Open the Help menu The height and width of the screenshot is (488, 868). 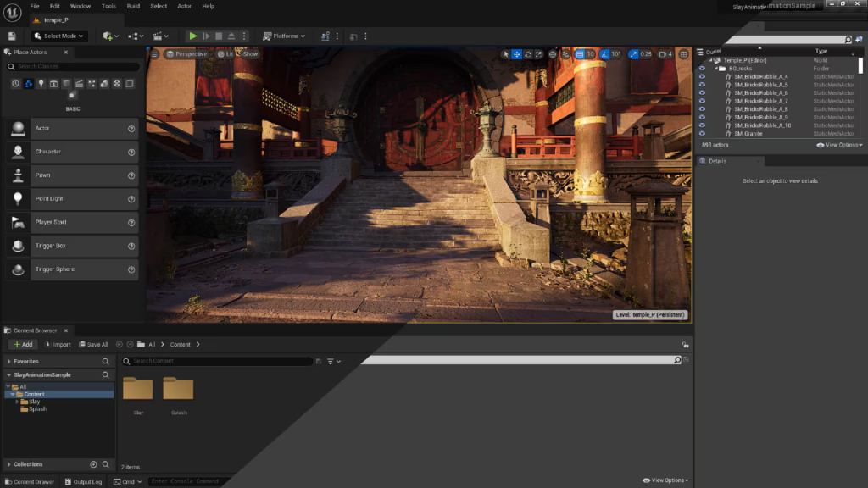point(209,6)
